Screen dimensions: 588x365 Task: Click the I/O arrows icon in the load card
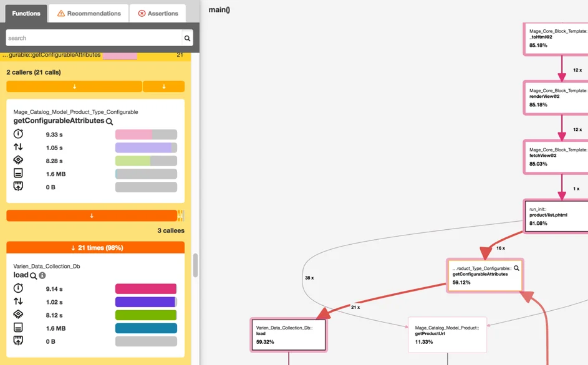coord(18,302)
